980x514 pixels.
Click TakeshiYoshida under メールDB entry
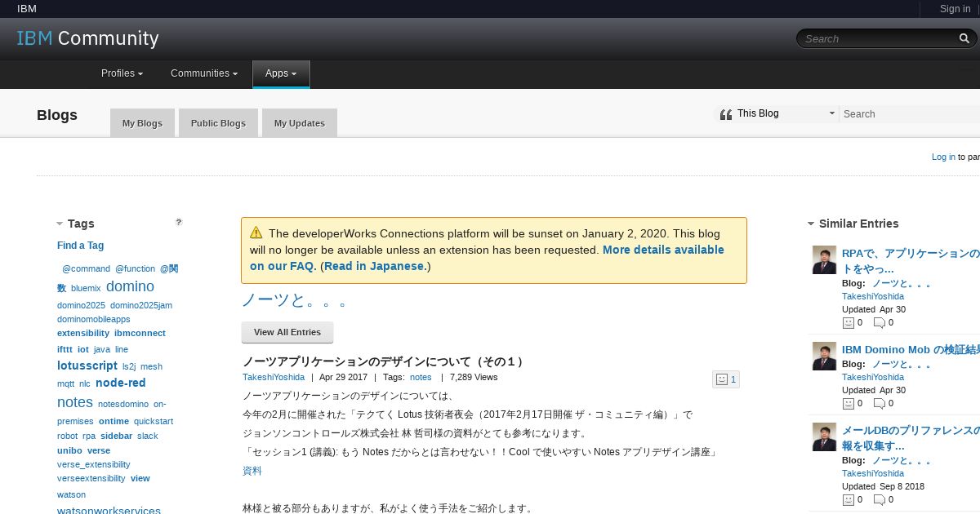pyautogui.click(x=873, y=473)
